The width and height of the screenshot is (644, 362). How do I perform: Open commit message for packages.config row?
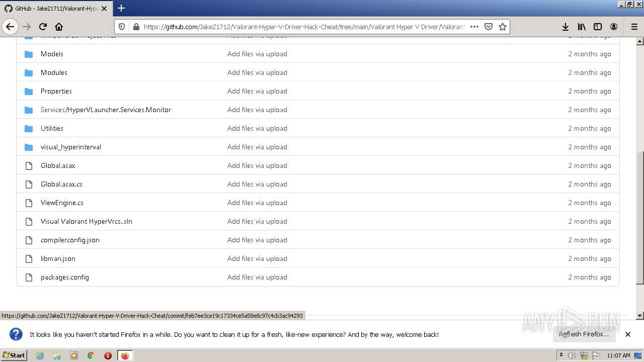(257, 277)
